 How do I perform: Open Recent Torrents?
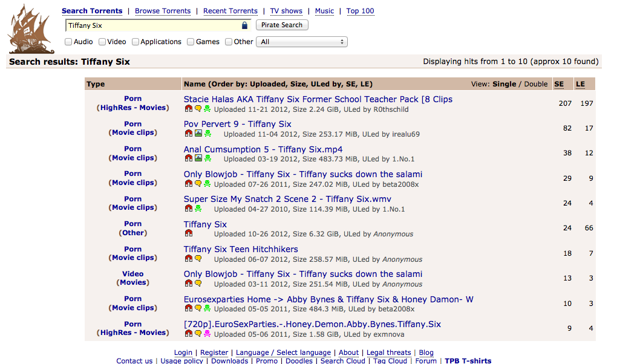coord(230,11)
